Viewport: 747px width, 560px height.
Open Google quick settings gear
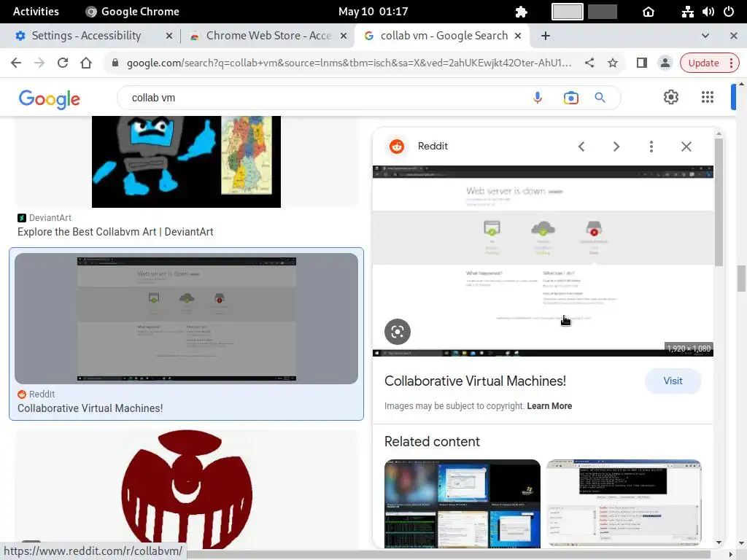[x=671, y=97]
